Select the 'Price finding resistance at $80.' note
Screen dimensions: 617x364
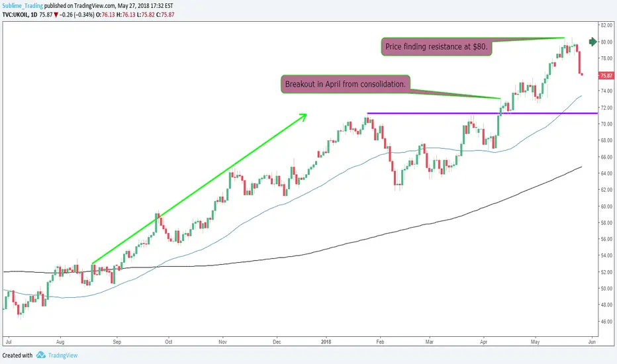click(436, 46)
